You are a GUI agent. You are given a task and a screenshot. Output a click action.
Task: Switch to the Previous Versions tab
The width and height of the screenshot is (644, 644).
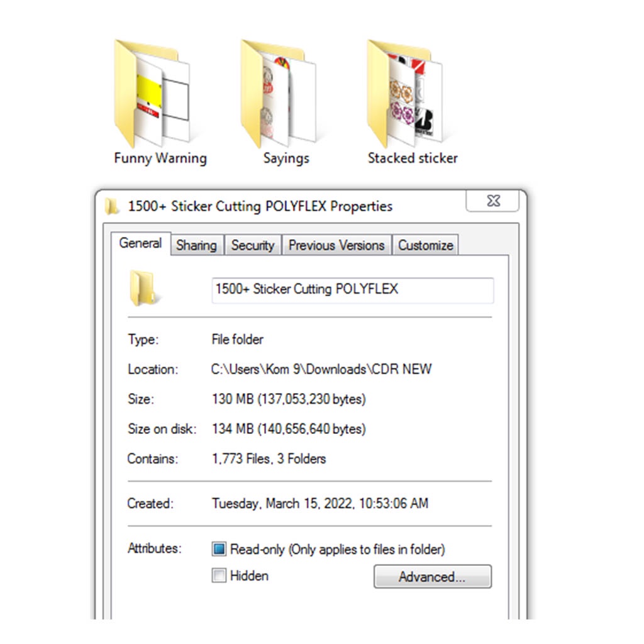coord(337,245)
